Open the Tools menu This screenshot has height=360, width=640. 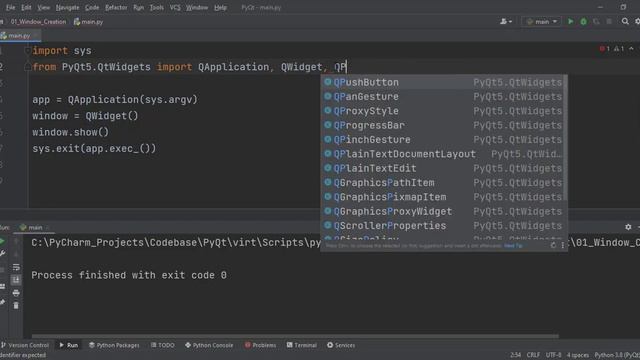[156, 7]
